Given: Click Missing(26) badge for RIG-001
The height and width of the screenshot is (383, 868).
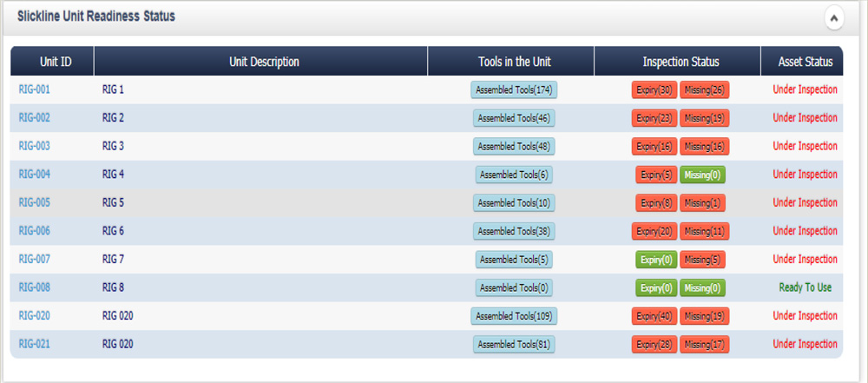Looking at the screenshot, I should coord(704,89).
